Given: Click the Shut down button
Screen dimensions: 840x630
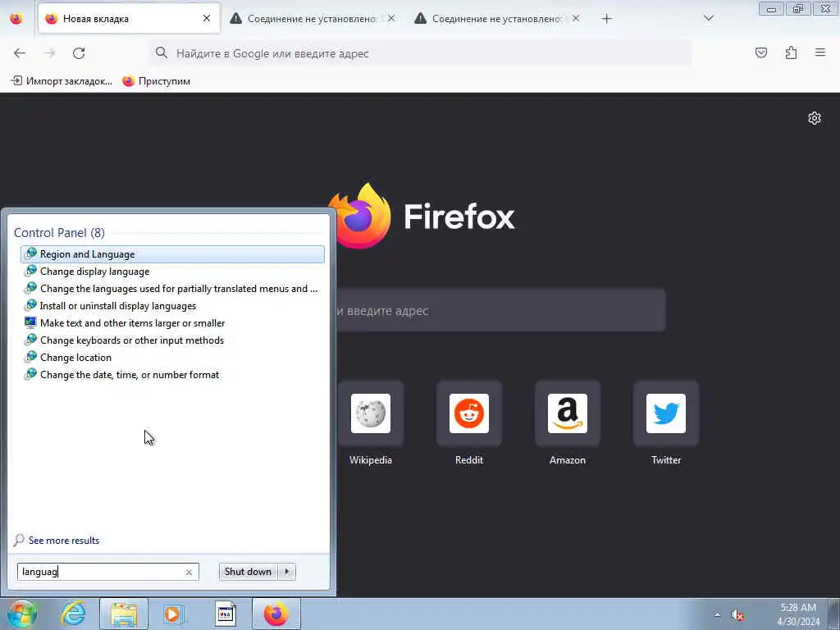Looking at the screenshot, I should point(248,572).
